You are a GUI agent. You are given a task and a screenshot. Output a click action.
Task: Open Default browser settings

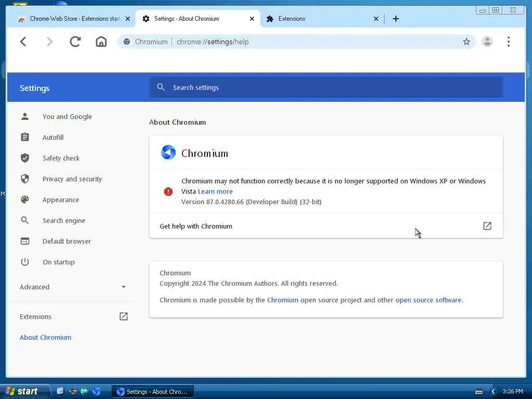click(66, 241)
